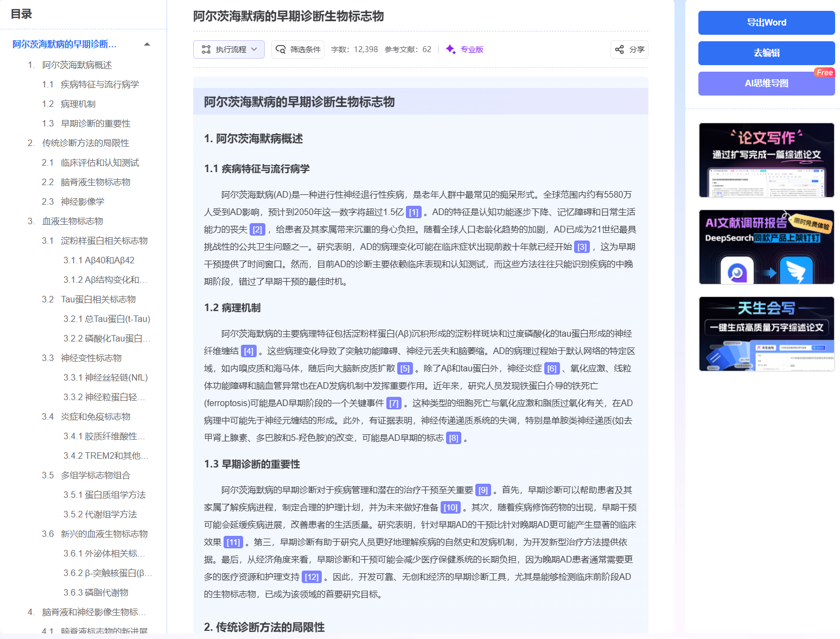Click the 分享 share button

629,49
